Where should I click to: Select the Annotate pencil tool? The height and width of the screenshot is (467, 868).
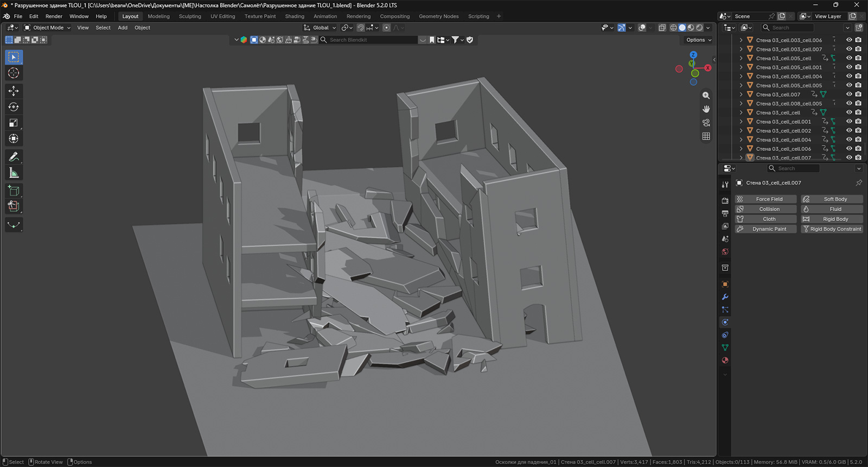(14, 157)
